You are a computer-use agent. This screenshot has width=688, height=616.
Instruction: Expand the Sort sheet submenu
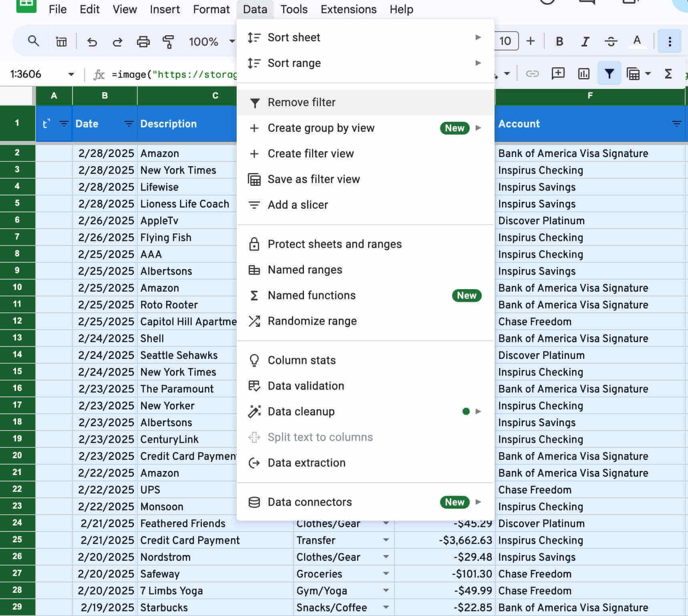[365, 38]
